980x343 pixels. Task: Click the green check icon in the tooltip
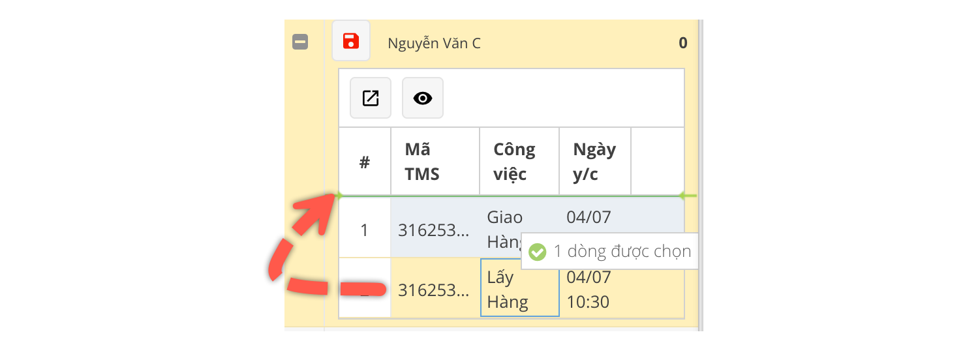(537, 251)
